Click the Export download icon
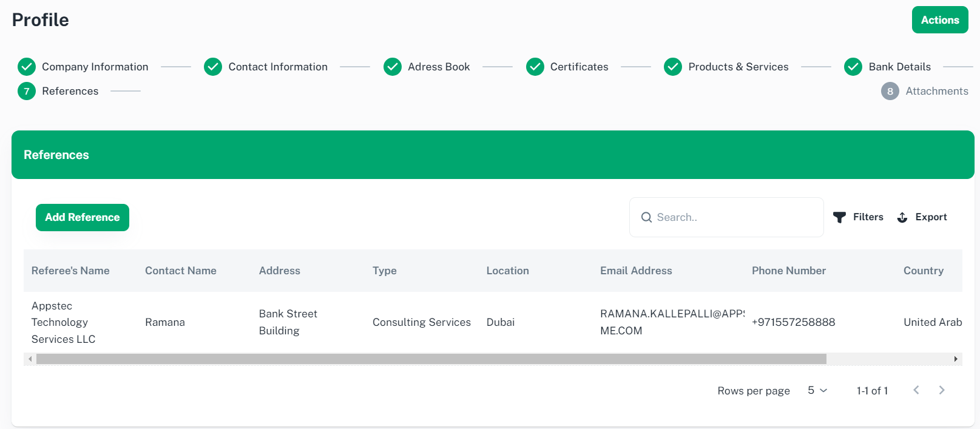The image size is (980, 429). tap(902, 217)
